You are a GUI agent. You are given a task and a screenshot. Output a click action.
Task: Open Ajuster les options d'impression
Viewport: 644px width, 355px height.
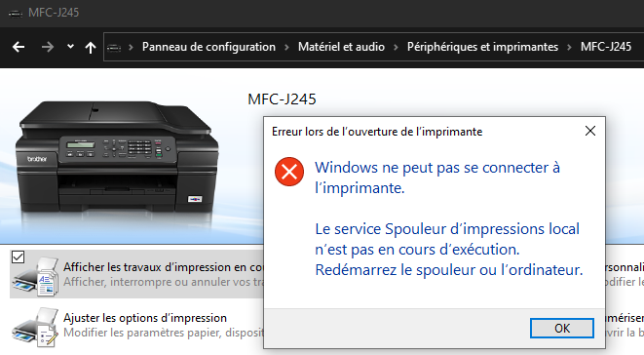click(x=145, y=318)
